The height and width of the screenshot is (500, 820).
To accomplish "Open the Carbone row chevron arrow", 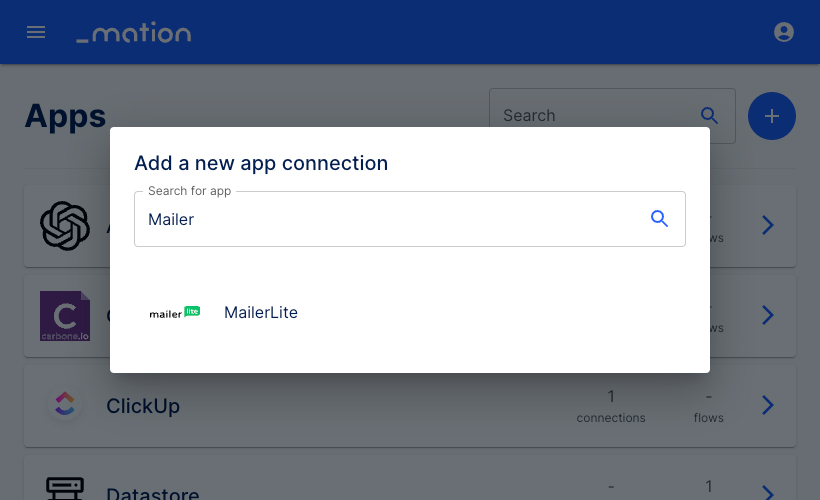I will tap(767, 315).
